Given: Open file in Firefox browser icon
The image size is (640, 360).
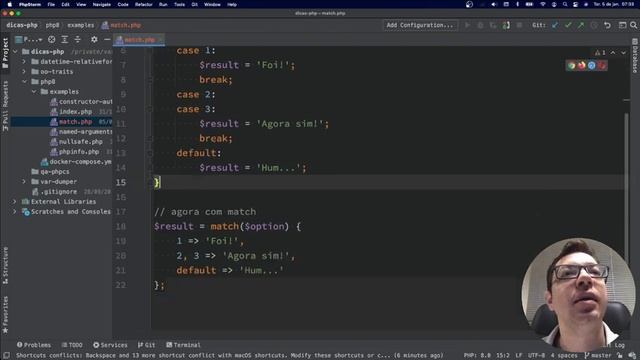Looking at the screenshot, I should pyautogui.click(x=582, y=65).
